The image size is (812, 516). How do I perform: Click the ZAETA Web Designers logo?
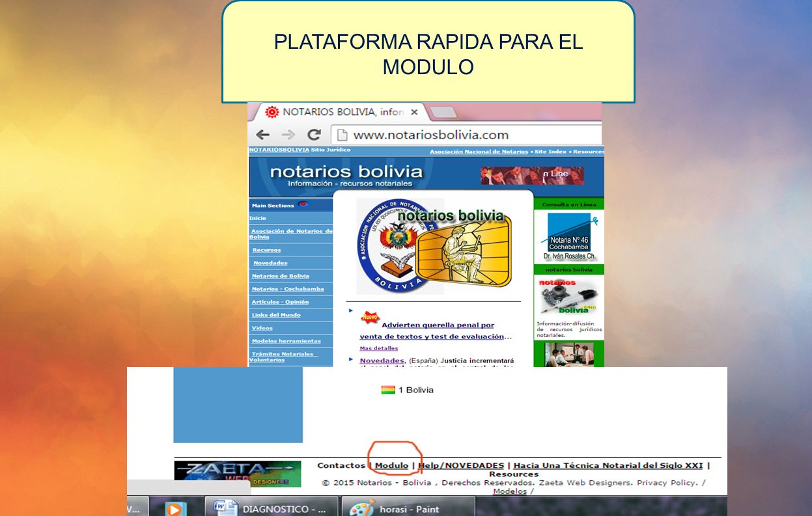(238, 474)
